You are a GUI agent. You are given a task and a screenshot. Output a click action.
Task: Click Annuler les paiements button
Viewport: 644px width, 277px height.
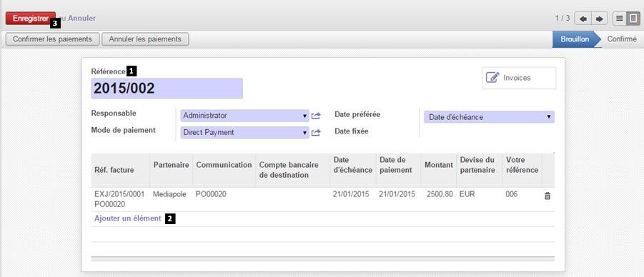145,39
